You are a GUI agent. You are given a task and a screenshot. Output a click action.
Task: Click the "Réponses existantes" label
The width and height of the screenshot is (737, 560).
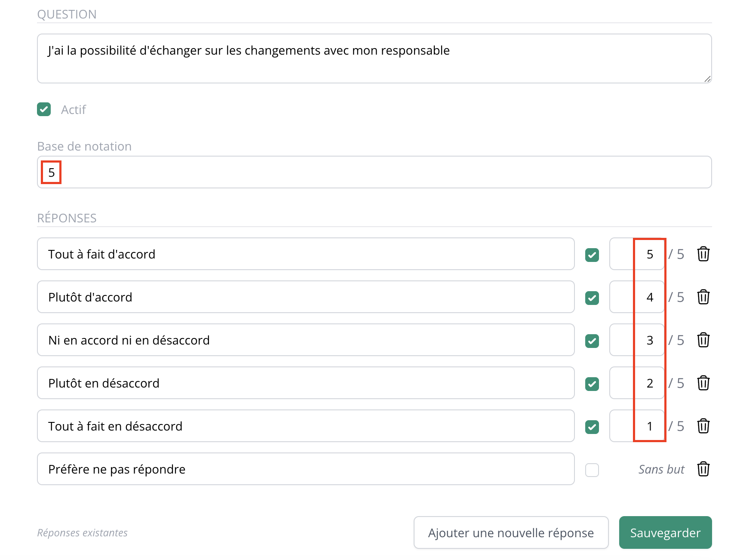pos(82,532)
